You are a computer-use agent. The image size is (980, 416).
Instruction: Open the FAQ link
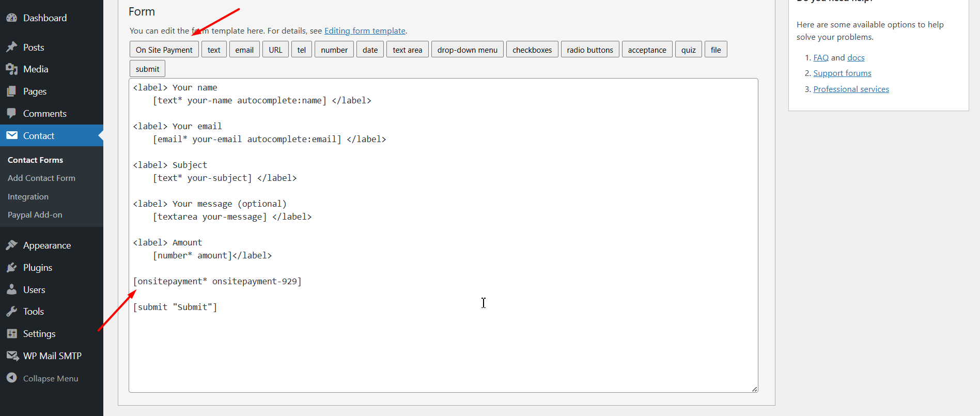[x=821, y=57]
